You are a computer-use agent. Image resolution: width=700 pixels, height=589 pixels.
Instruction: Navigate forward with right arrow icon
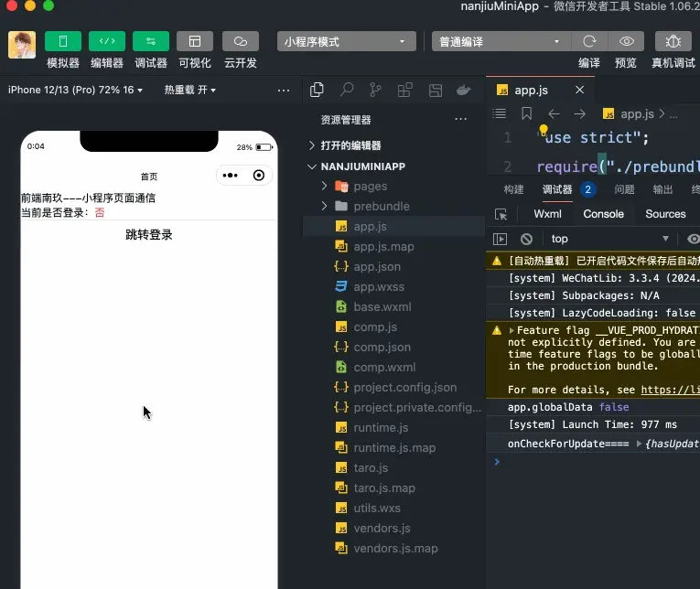[579, 113]
